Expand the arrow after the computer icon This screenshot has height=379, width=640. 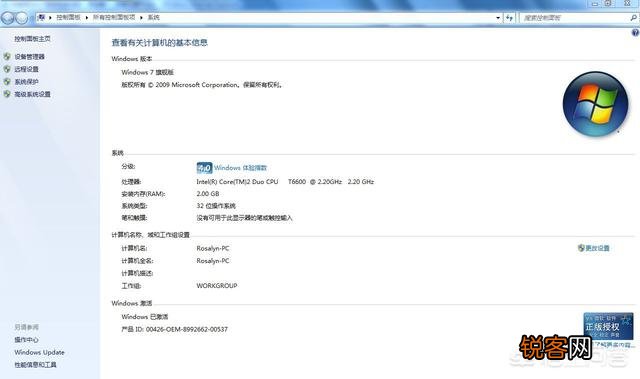tap(50, 18)
